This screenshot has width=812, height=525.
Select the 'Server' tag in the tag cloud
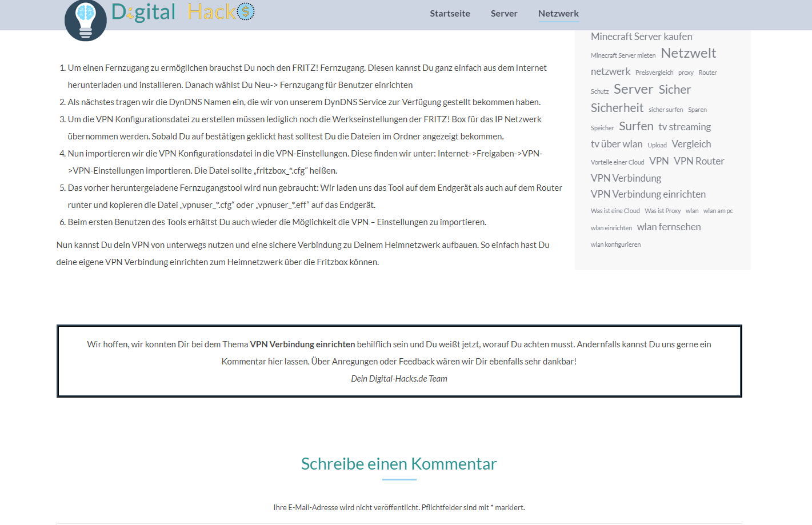pyautogui.click(x=633, y=89)
